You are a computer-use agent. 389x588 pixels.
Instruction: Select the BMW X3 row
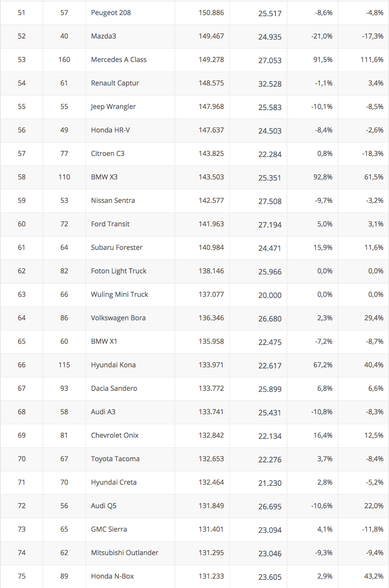(x=194, y=177)
